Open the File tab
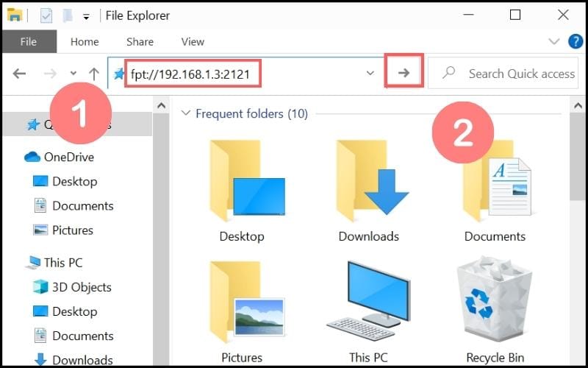The image size is (588, 368). tap(29, 42)
